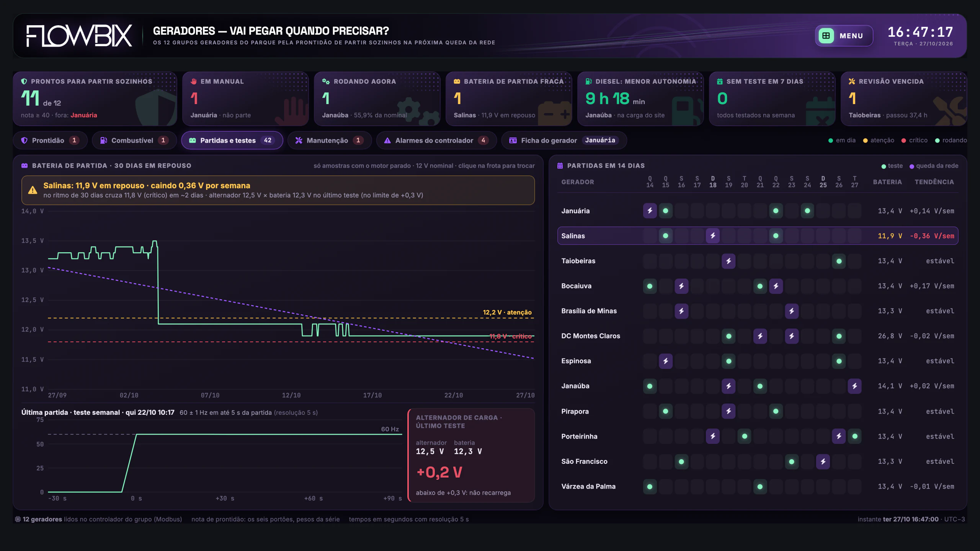Click the Flowbix logo

[x=79, y=36]
